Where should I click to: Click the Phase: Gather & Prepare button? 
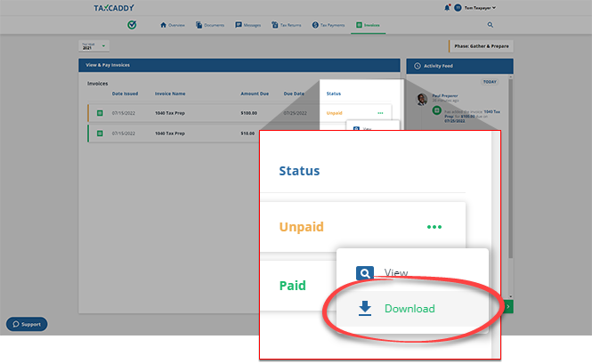[481, 46]
